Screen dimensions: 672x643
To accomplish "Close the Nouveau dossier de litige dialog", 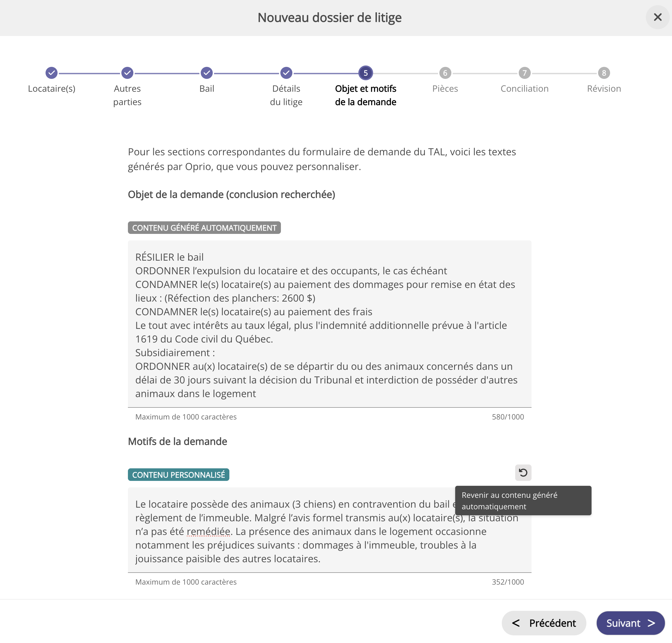I will [x=657, y=17].
